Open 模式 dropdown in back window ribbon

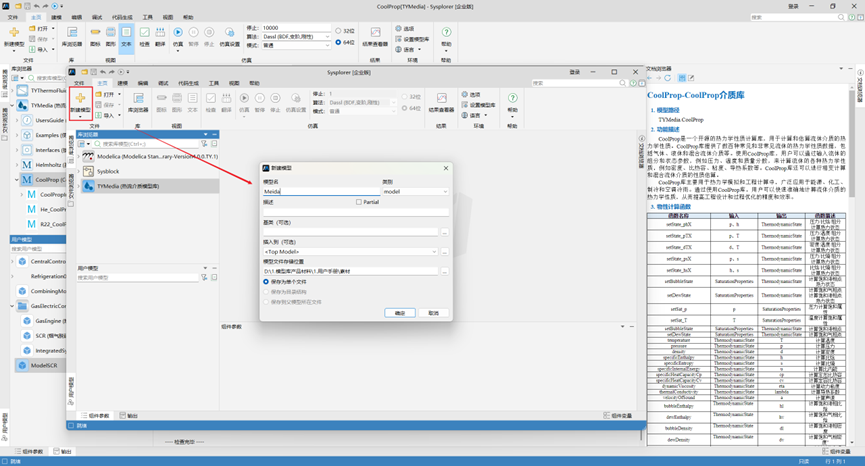pyautogui.click(x=296, y=45)
